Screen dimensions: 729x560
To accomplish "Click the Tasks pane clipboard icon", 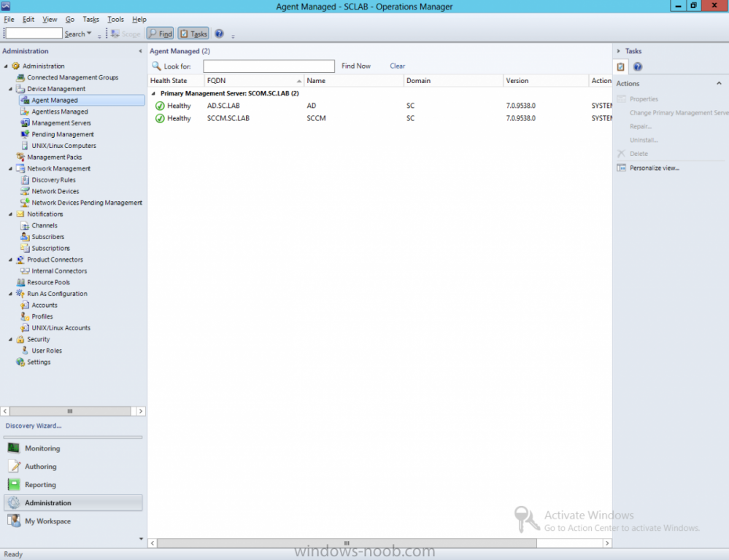I will click(620, 66).
